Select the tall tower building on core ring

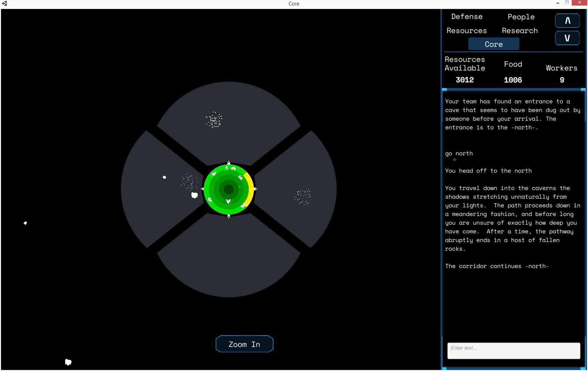pos(227,168)
